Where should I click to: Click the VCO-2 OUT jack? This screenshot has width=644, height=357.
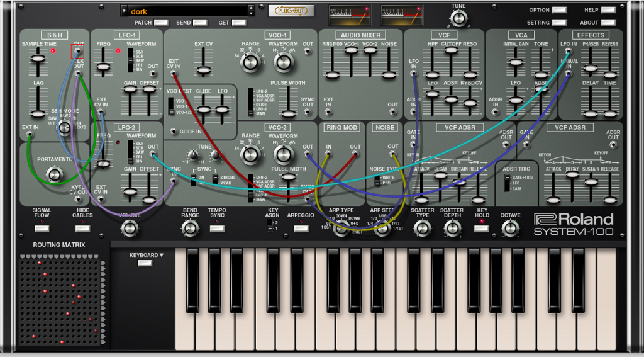(x=308, y=154)
